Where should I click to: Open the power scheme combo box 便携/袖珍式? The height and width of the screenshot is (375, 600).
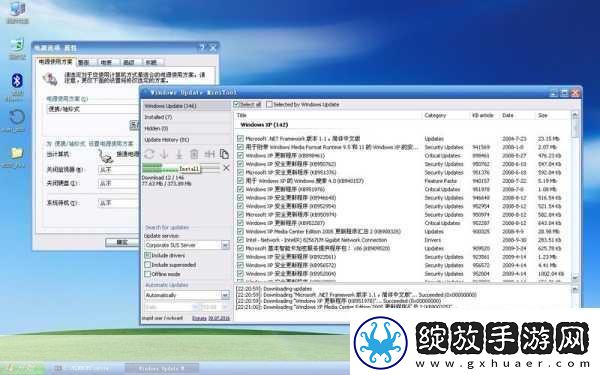[93, 109]
